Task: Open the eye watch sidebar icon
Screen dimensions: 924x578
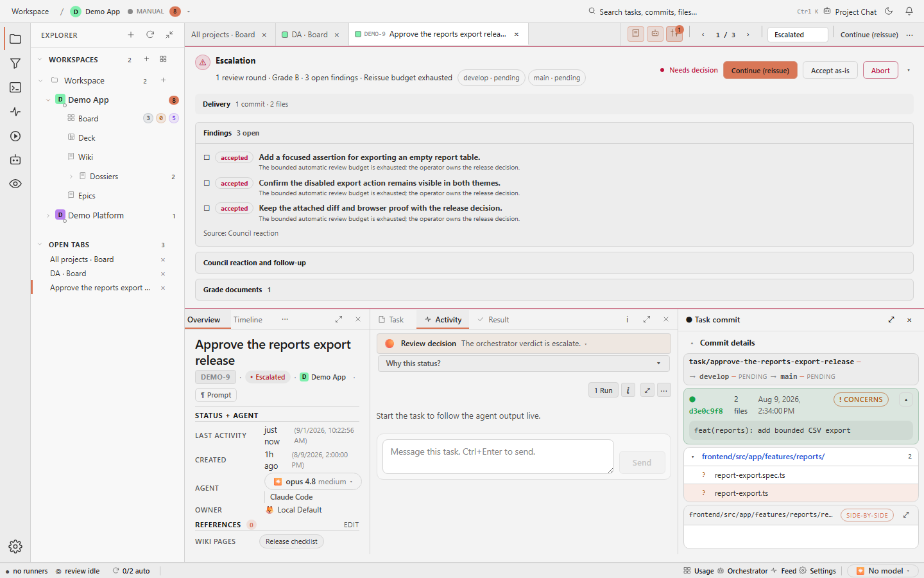Action: (15, 184)
